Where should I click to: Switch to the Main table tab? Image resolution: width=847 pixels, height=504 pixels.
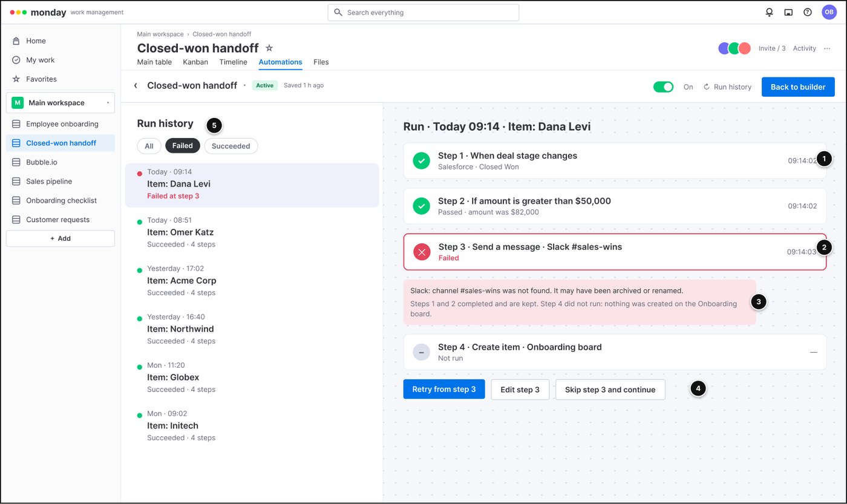click(x=154, y=62)
